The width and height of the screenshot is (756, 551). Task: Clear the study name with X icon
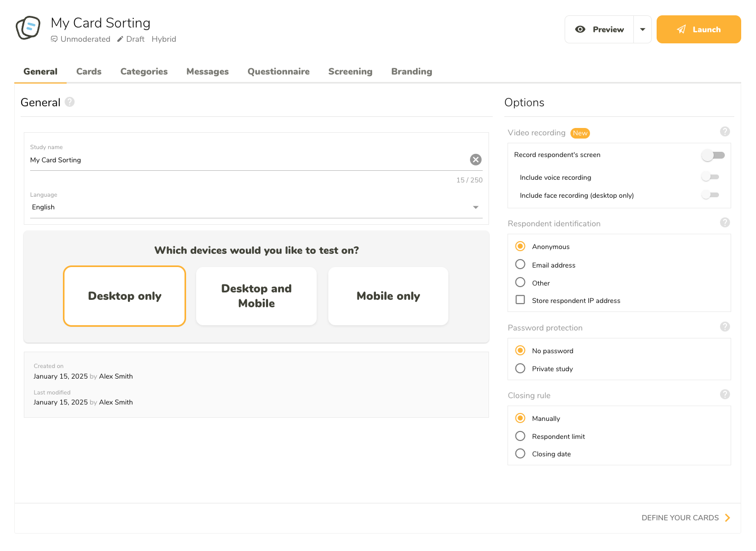476,160
